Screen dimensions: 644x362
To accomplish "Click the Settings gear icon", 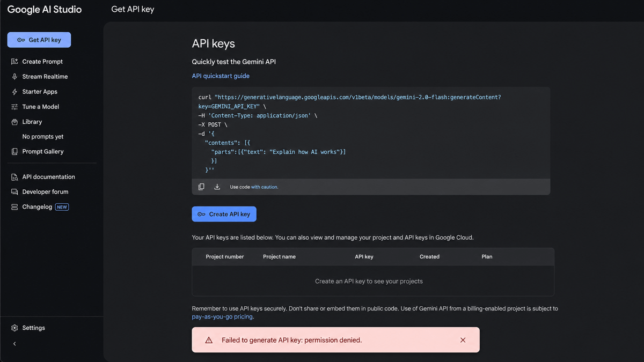I will point(14,328).
